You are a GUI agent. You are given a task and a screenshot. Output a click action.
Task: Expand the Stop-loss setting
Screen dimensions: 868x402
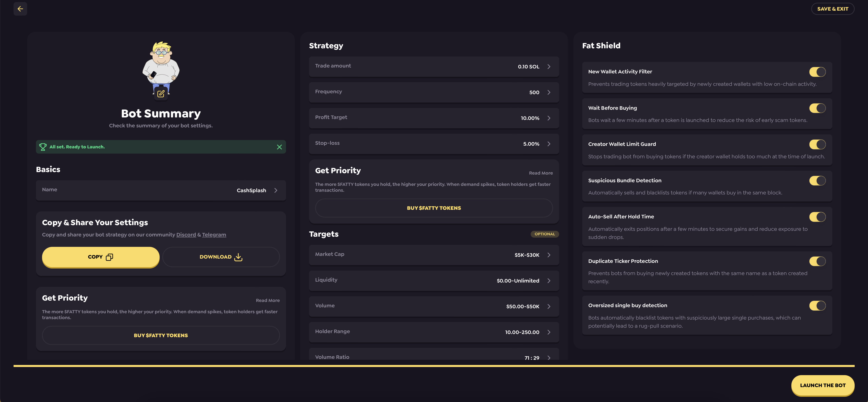pyautogui.click(x=549, y=144)
